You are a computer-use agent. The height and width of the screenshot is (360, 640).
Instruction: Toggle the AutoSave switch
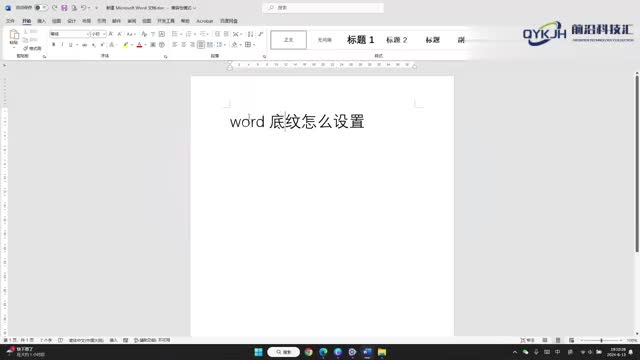pyautogui.click(x=41, y=8)
